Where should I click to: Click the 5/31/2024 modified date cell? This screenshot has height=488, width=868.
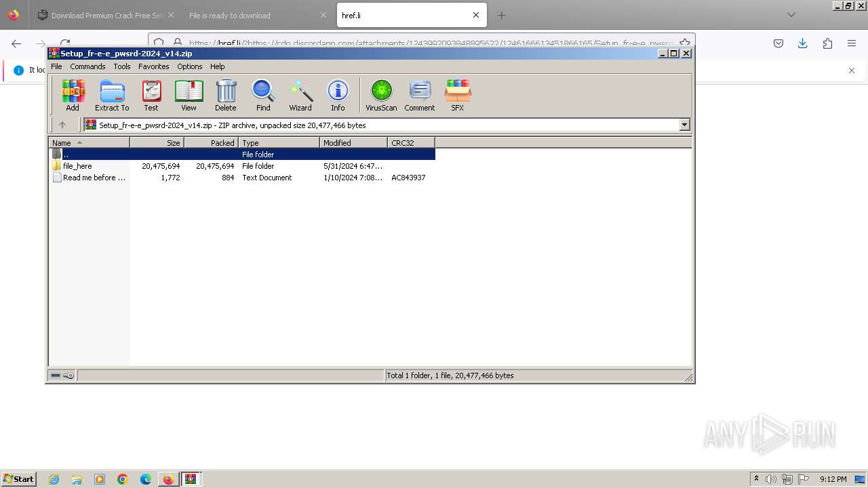coord(353,166)
